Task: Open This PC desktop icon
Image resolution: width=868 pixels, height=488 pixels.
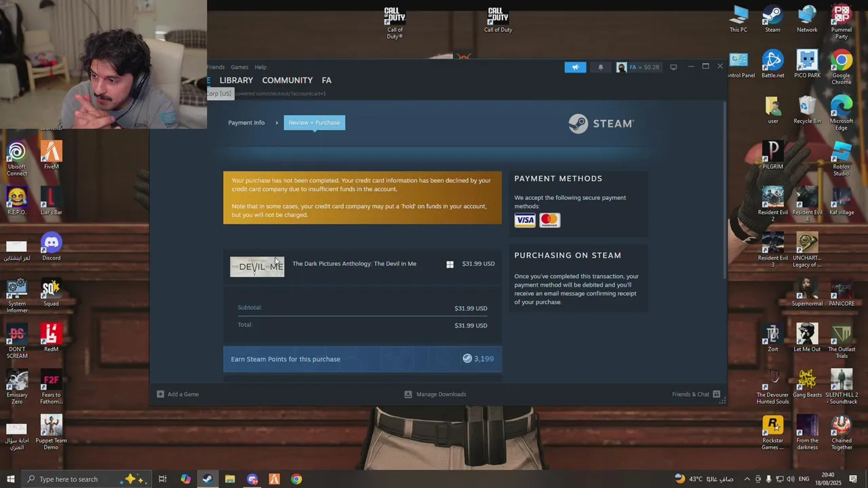Action: [738, 19]
